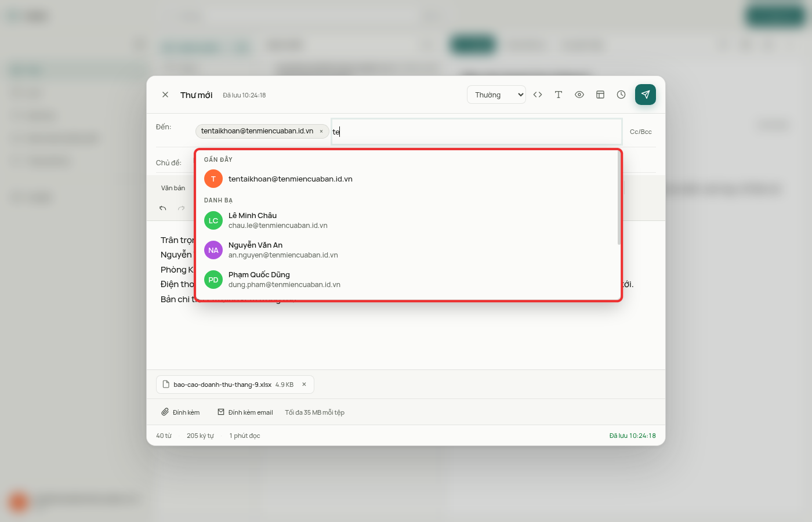This screenshot has width=812, height=522.
Task: Open the Thường priority dropdown
Action: (x=496, y=95)
